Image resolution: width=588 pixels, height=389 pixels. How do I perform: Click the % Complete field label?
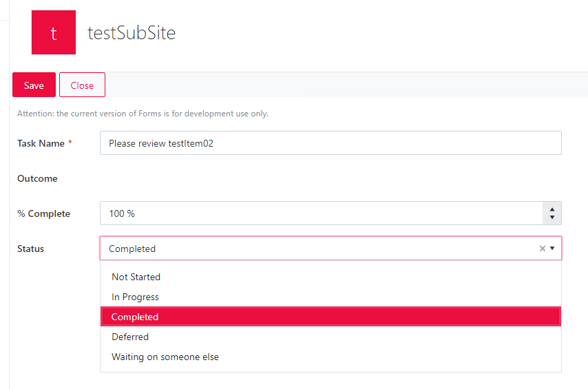[43, 213]
